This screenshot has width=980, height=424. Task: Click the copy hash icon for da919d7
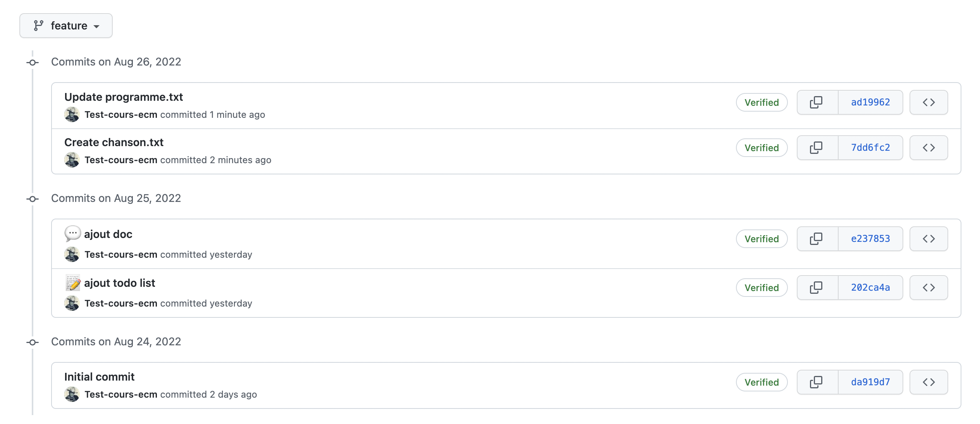pos(816,381)
